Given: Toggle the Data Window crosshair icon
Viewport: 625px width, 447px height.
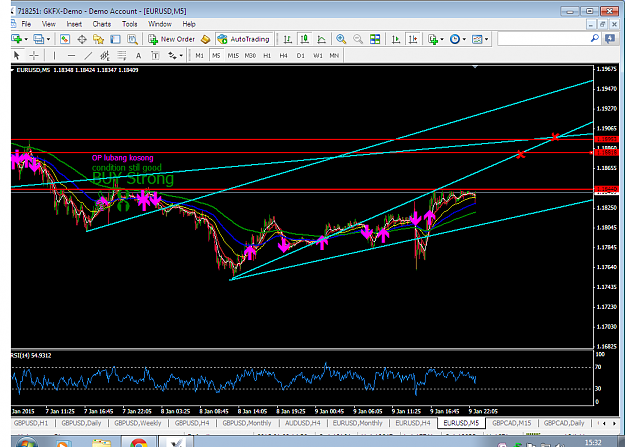Looking at the screenshot, I should point(82,39).
